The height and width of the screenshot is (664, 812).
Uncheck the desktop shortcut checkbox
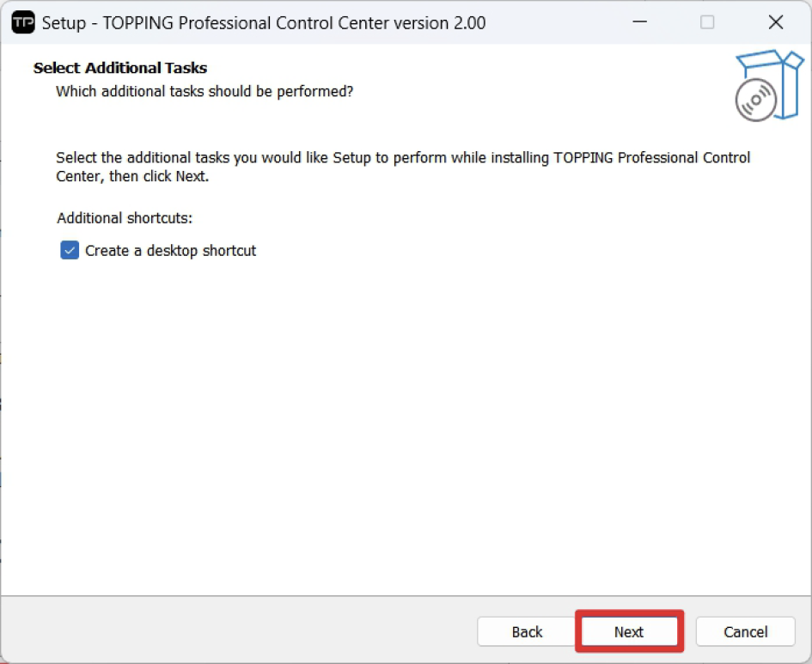pyautogui.click(x=70, y=251)
